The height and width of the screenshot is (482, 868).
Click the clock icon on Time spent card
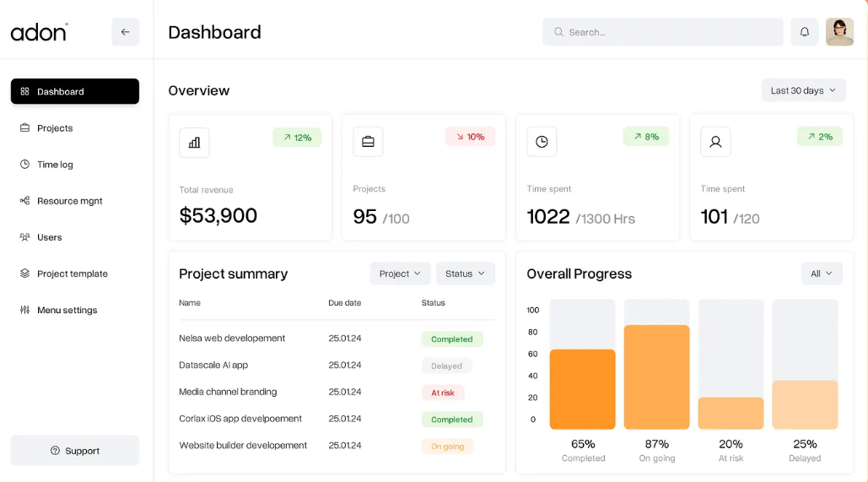542,142
